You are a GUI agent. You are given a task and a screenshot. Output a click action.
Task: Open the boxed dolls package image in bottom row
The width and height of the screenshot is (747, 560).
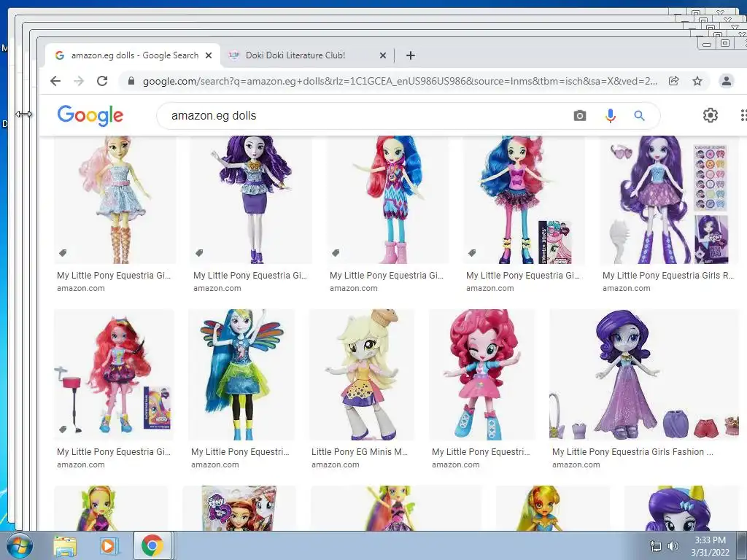pyautogui.click(x=239, y=507)
